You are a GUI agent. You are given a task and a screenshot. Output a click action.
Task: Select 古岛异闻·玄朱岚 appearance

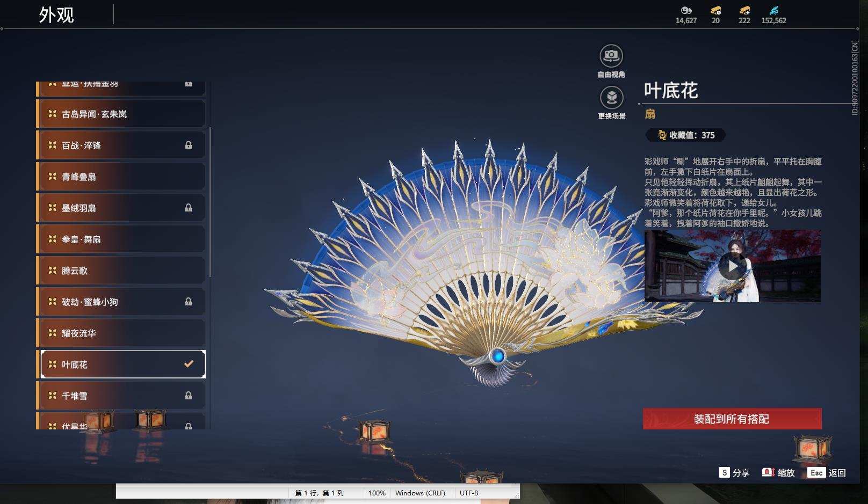point(121,114)
